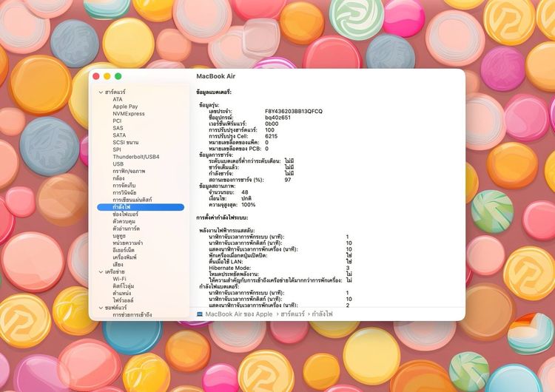This screenshot has height=392, width=555.
Task: Select SAS in the sidebar
Action: (118, 128)
